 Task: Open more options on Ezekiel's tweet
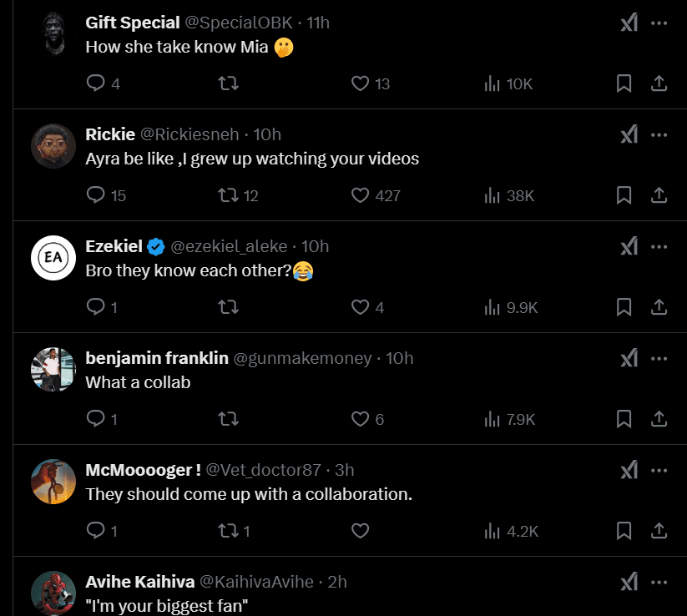point(659,246)
